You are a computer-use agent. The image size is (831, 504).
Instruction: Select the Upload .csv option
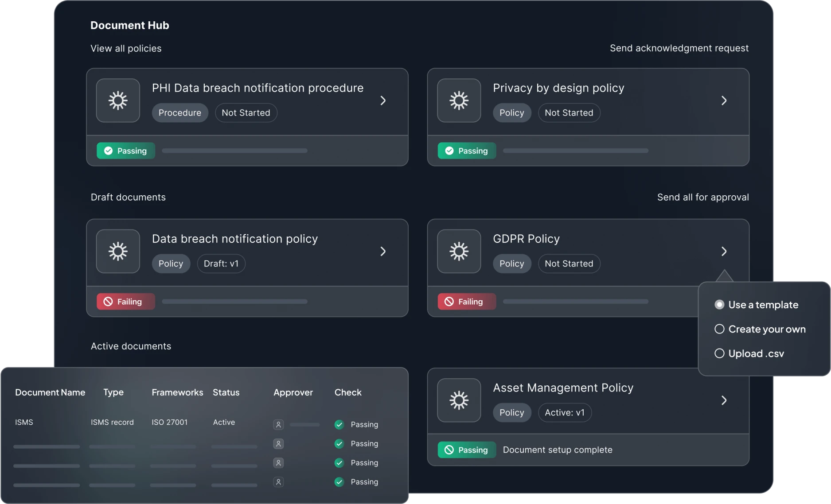(x=719, y=353)
